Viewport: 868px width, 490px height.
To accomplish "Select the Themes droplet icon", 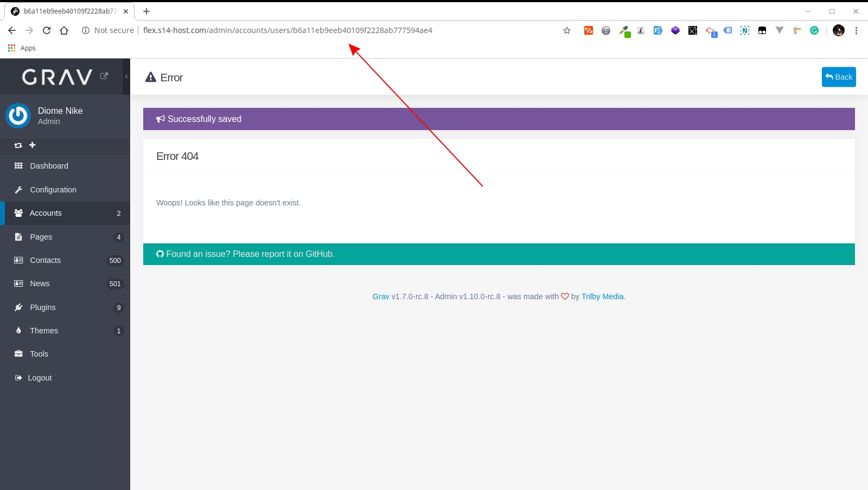I will (18, 331).
